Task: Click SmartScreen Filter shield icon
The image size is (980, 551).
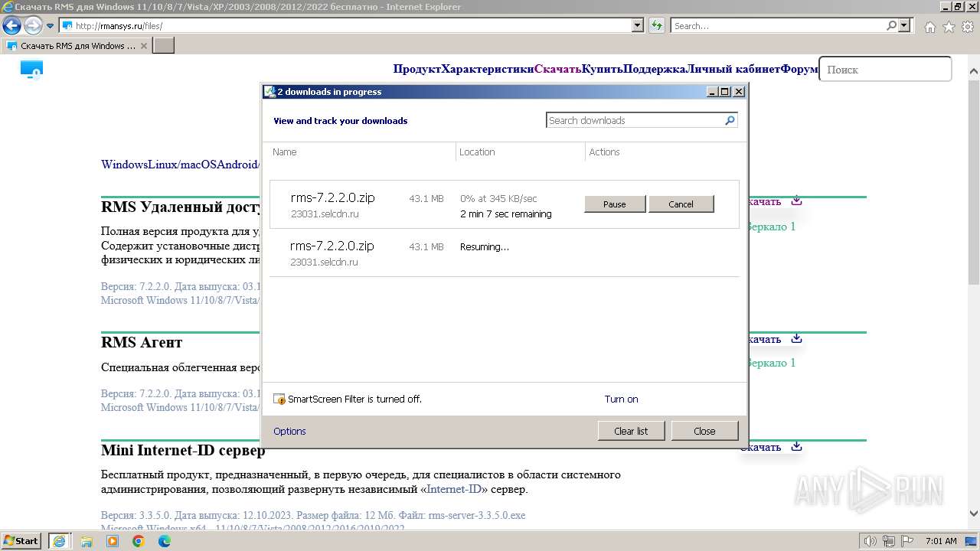Action: pos(279,399)
